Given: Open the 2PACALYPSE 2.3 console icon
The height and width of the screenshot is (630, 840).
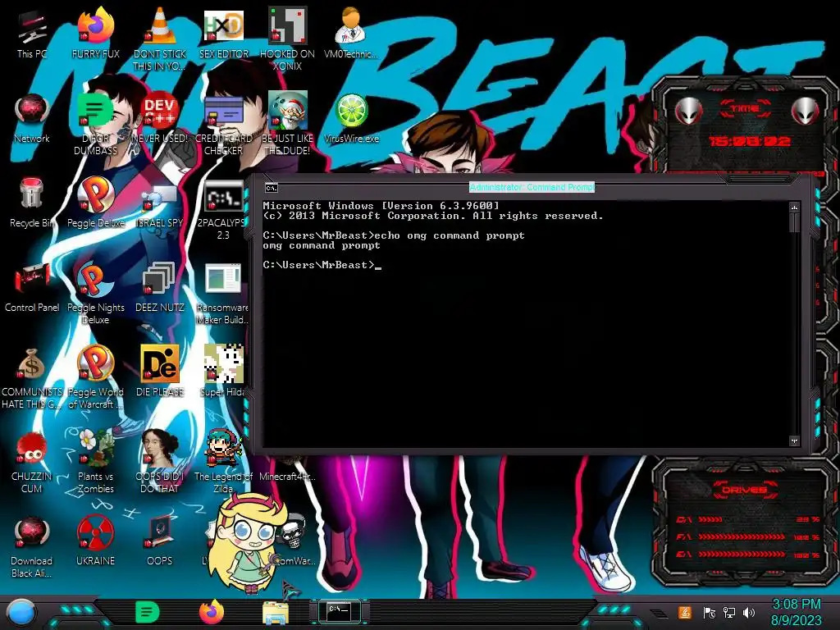Looking at the screenshot, I should (x=223, y=208).
